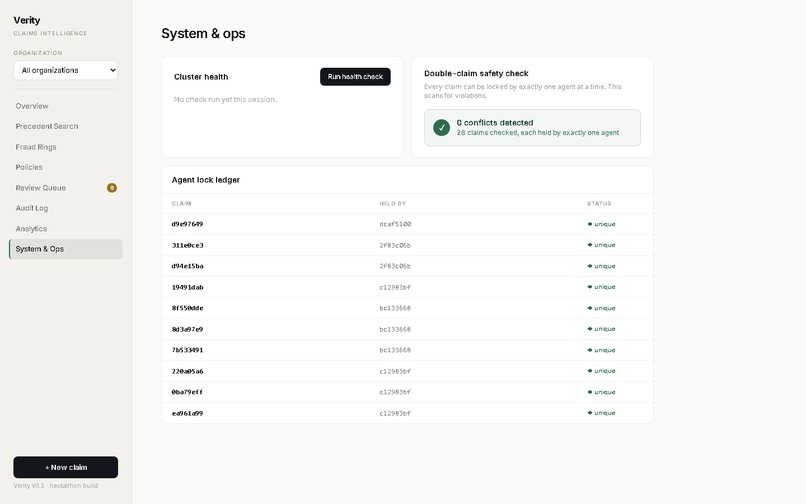
Task: Click the Cluster health heading
Action: pos(201,77)
